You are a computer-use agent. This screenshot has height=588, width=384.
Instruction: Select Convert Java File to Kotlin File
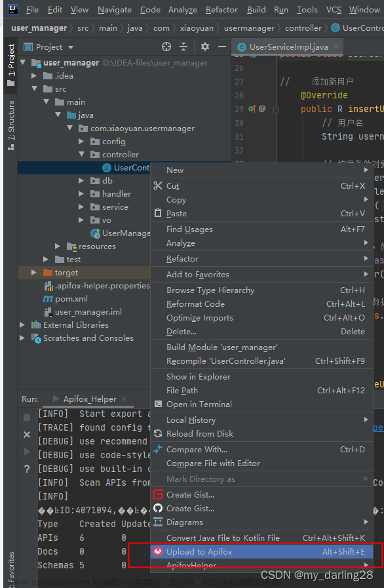[261, 538]
